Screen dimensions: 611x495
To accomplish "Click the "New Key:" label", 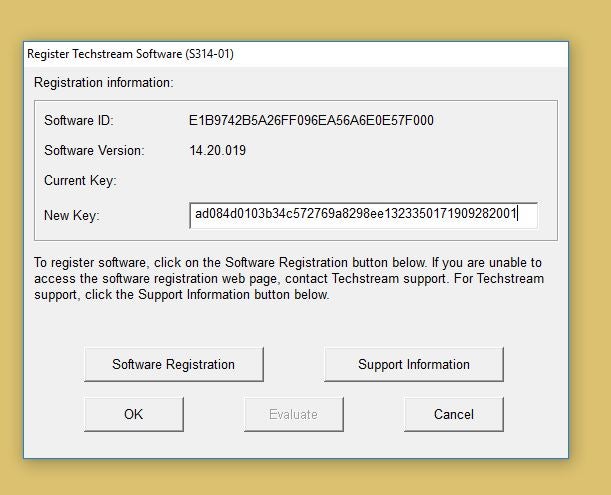I will click(x=72, y=215).
